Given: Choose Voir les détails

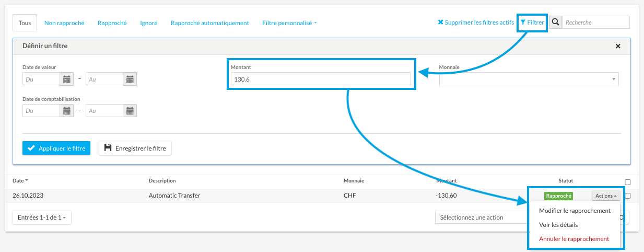Looking at the screenshot, I should click(x=558, y=225).
